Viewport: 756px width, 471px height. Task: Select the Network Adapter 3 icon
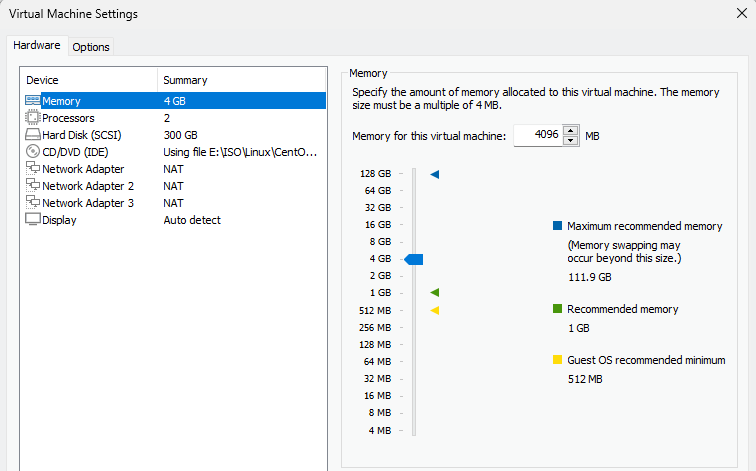[33, 203]
